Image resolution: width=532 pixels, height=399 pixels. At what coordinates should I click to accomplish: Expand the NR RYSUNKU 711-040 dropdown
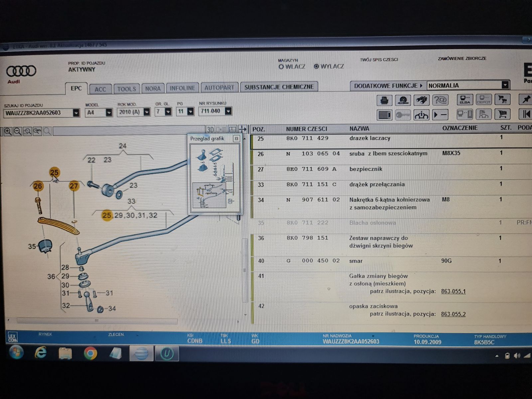coord(228,111)
